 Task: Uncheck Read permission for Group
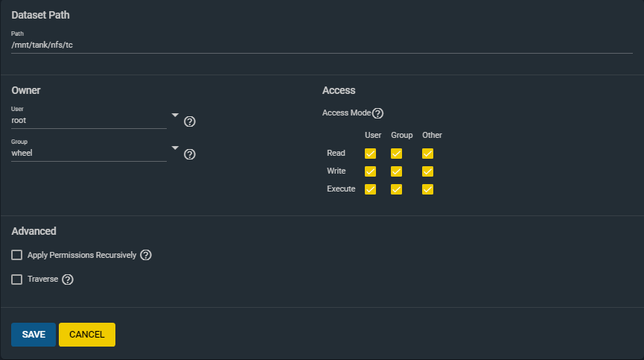(396, 154)
